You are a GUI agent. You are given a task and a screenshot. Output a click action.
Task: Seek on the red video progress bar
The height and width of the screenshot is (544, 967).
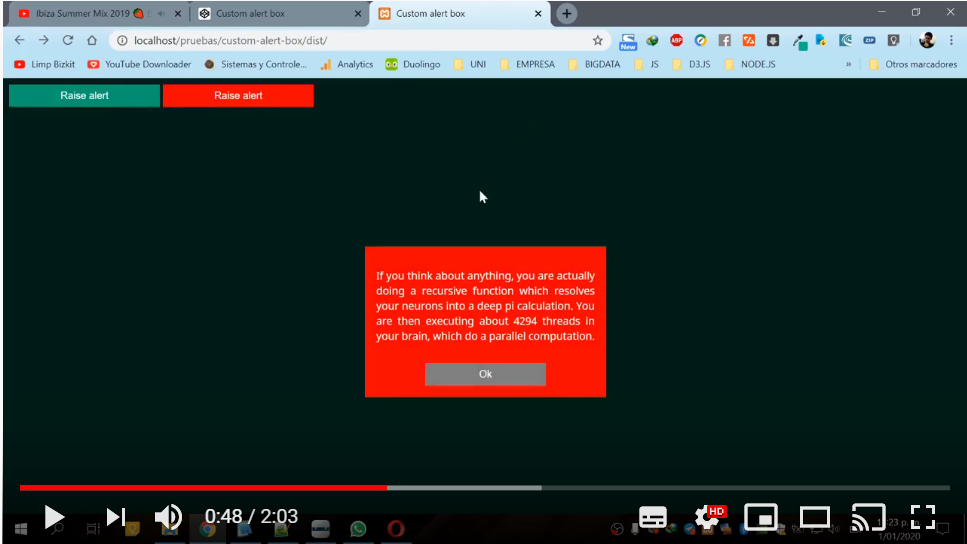point(204,488)
